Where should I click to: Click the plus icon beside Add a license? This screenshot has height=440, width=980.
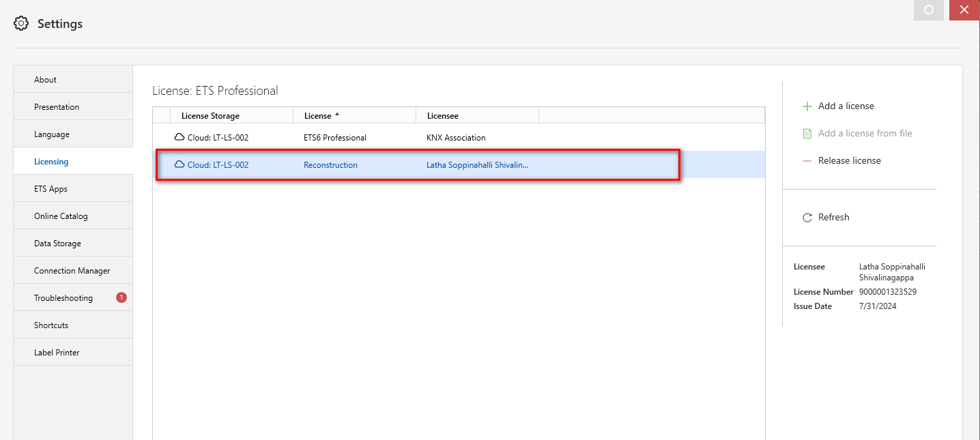(x=807, y=106)
